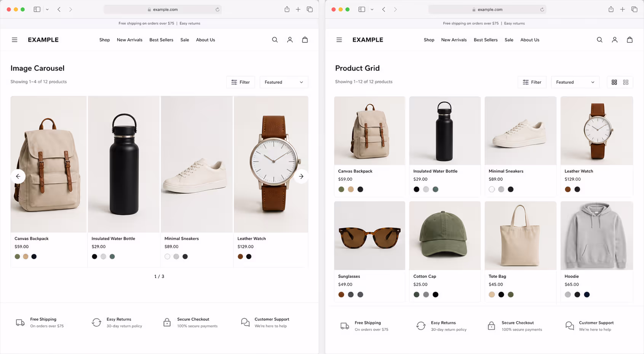Toggle sidebar in the right Safari window

[362, 9]
